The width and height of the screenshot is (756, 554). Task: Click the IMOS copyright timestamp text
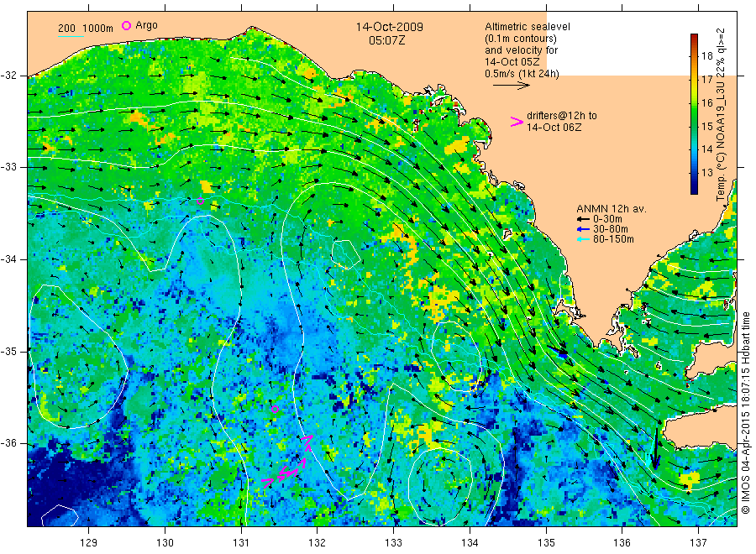(x=746, y=413)
